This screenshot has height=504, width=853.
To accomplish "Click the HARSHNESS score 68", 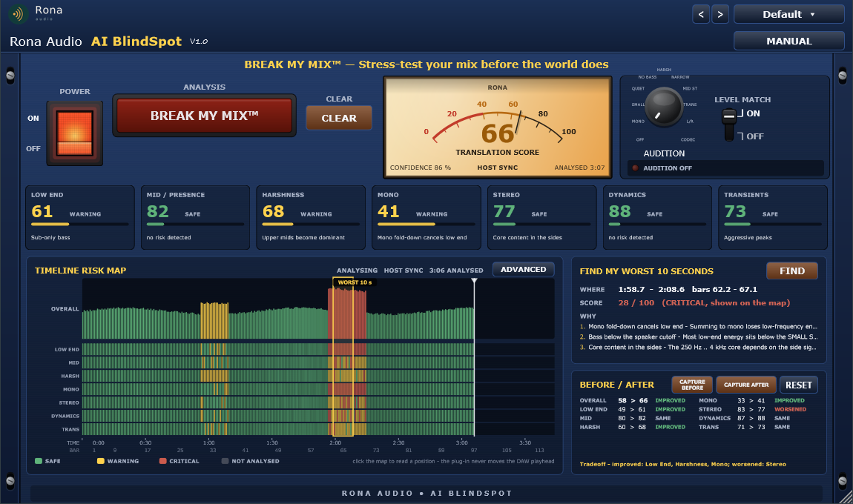I will click(273, 211).
